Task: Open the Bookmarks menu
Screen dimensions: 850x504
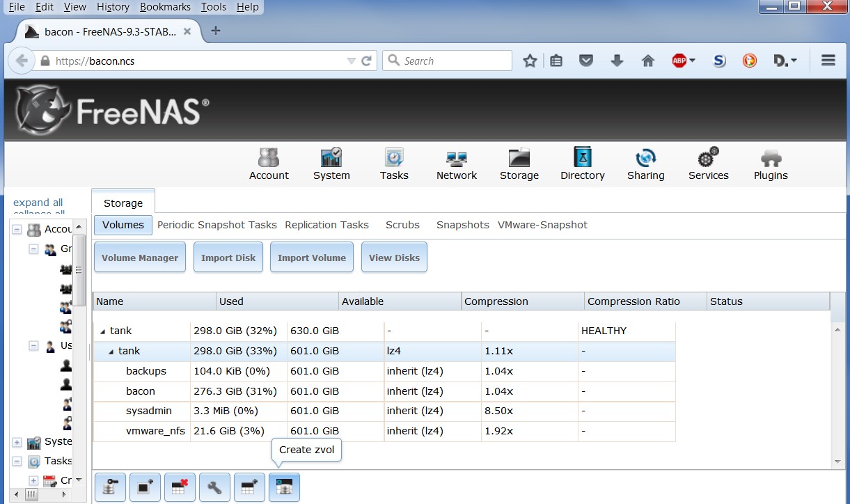Action: [166, 7]
